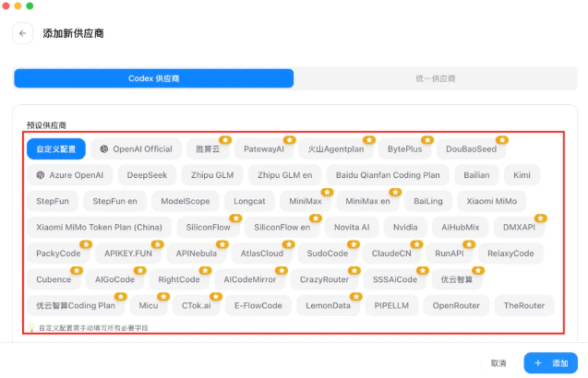This screenshot has height=378, width=588.
Task: Choose the Novita AI preset
Action: [352, 227]
